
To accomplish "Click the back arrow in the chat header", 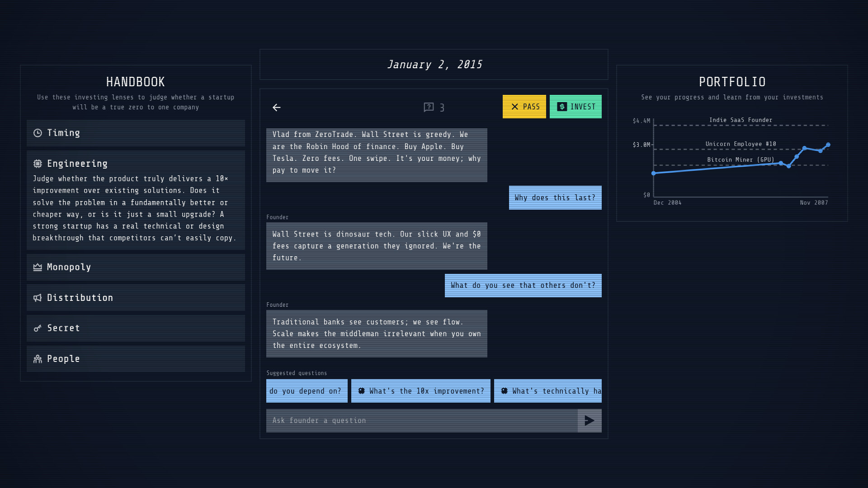I will coord(276,108).
